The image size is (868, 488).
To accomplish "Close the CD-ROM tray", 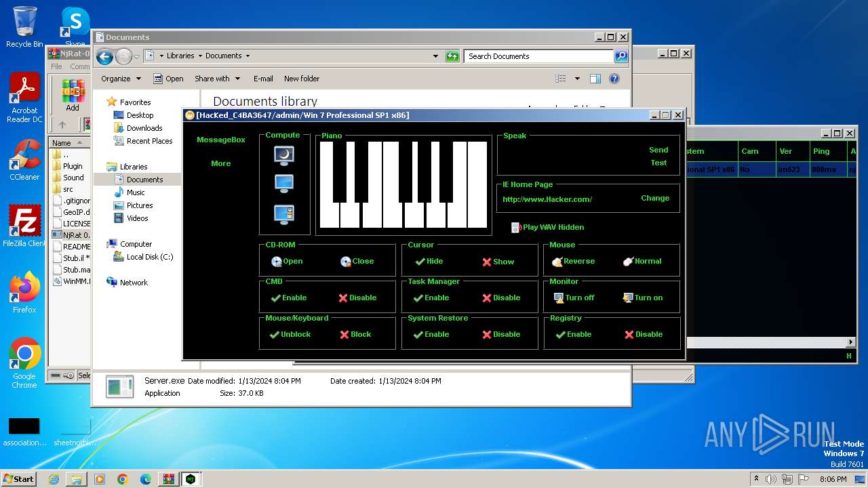I will [x=357, y=261].
